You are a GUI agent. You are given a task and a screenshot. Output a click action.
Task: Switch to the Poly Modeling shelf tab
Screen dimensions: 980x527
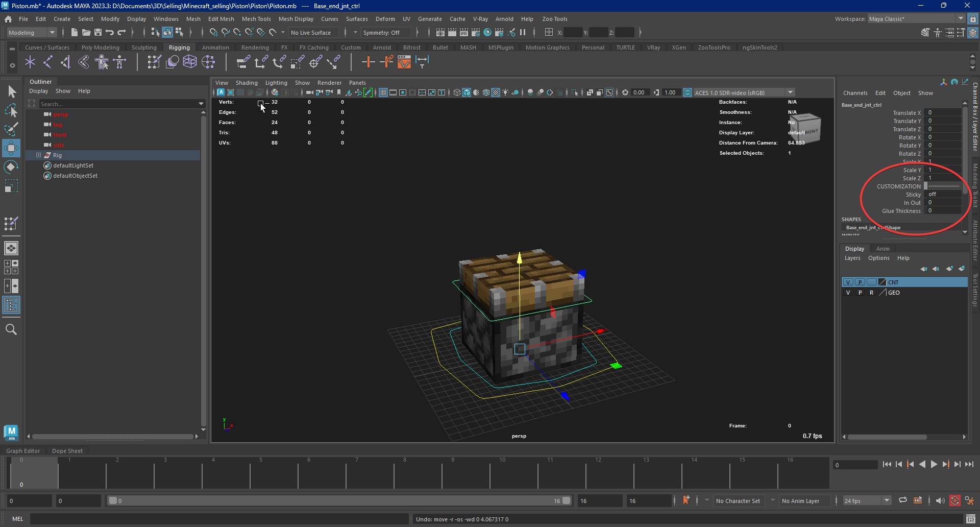tap(101, 47)
